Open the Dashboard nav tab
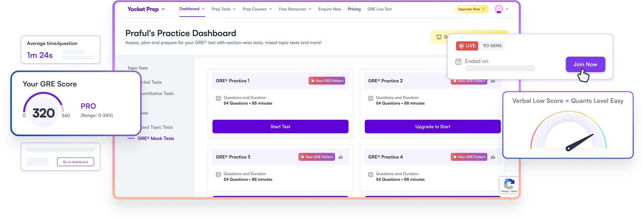This screenshot has height=220, width=644. (189, 9)
